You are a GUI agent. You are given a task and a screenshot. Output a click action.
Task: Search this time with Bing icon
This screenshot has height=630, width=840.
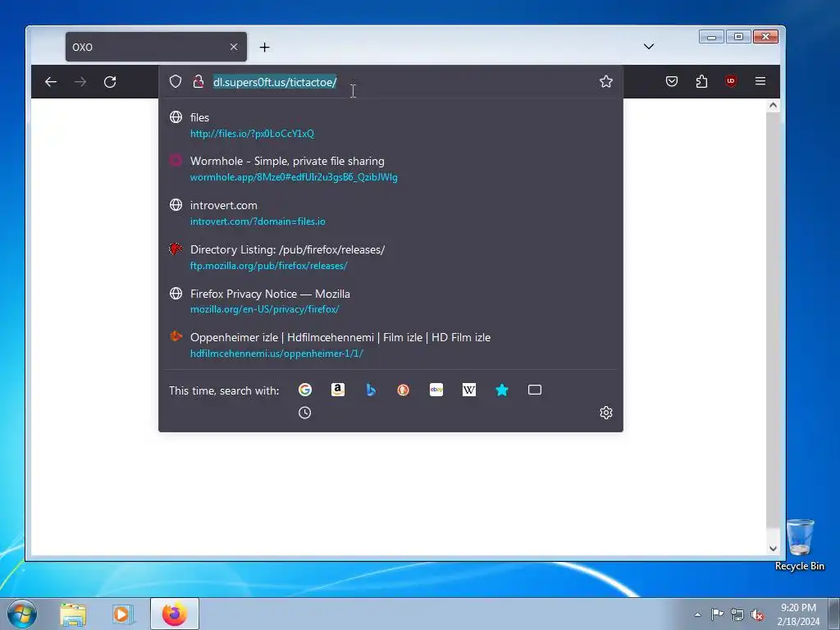(371, 390)
